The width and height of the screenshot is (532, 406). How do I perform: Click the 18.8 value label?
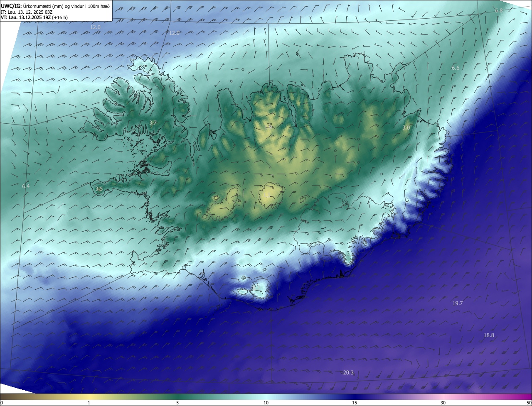coord(489,335)
